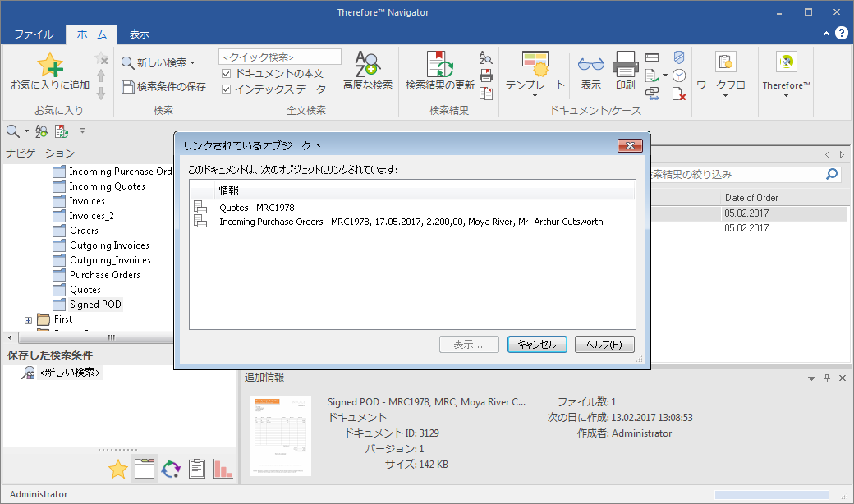854x504 pixels.
Task: Click the クイック検索 input field
Action: coord(280,57)
